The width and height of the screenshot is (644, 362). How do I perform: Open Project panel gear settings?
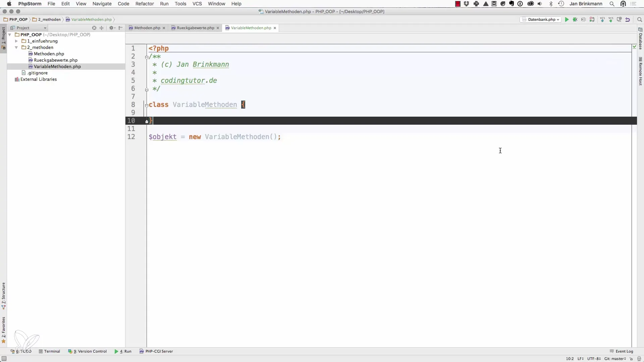tap(112, 28)
